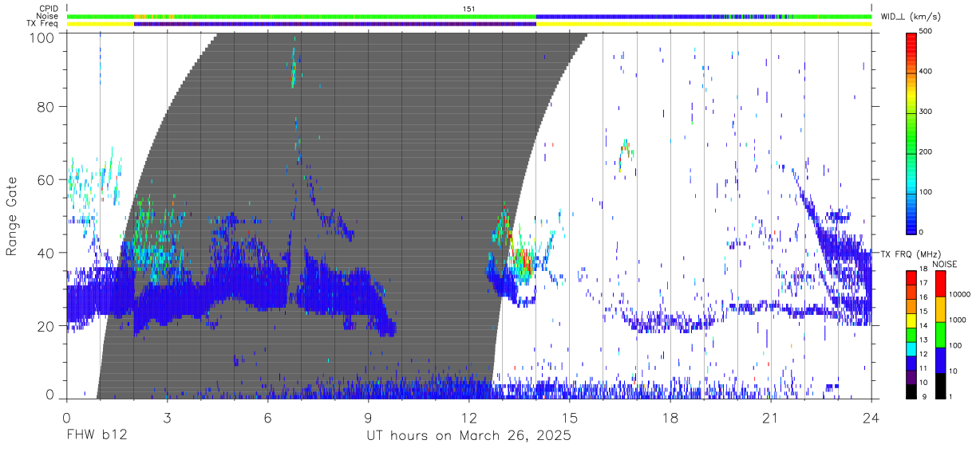980x452 pixels.
Task: Click the 21 tick label on the UT hours axis
Action: pyautogui.click(x=771, y=416)
